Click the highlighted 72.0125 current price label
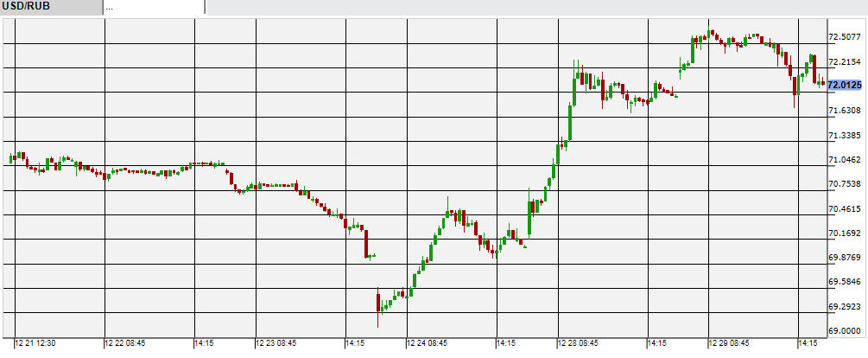The image size is (868, 358). pyautogui.click(x=844, y=85)
